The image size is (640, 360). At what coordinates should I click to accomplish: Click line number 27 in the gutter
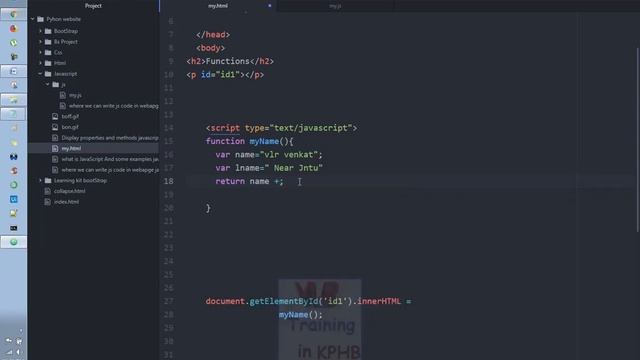[169, 301]
